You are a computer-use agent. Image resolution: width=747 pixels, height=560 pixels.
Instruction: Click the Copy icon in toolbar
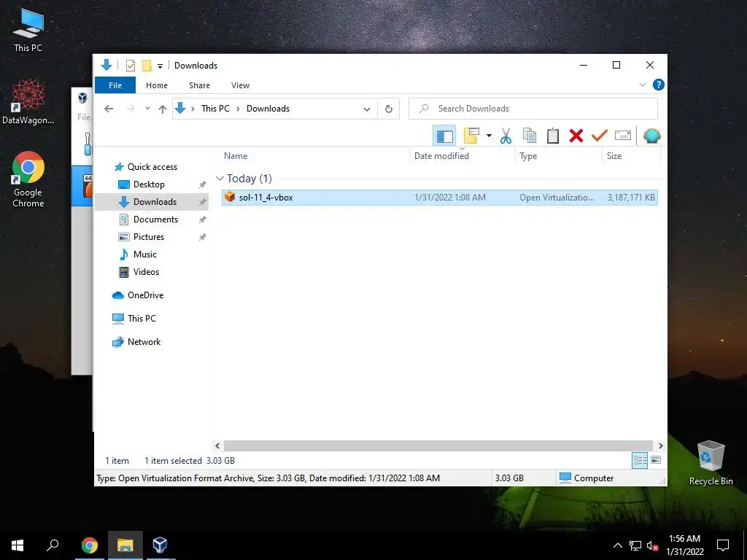coord(530,136)
